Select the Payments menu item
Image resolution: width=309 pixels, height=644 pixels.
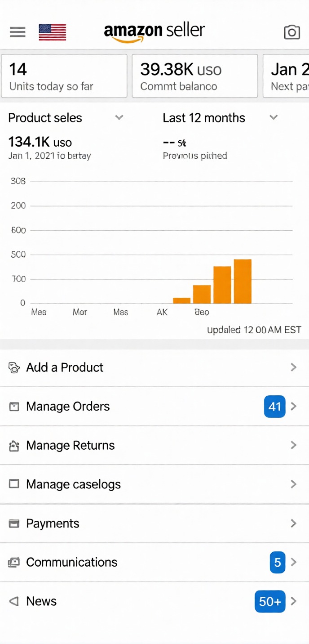[x=53, y=523]
